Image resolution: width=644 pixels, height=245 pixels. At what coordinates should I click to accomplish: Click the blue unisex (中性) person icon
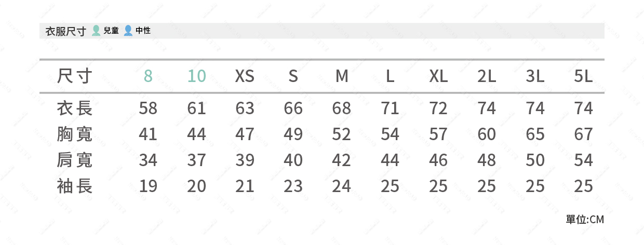[x=128, y=31]
